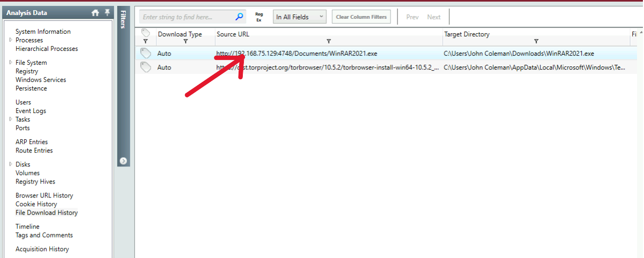Click the Next search result button
The height and width of the screenshot is (258, 644).
(x=434, y=17)
